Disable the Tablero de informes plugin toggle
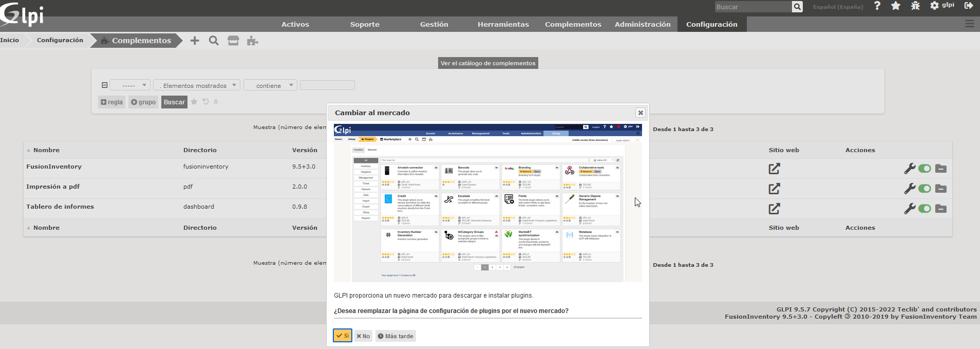The image size is (980, 349). (925, 209)
